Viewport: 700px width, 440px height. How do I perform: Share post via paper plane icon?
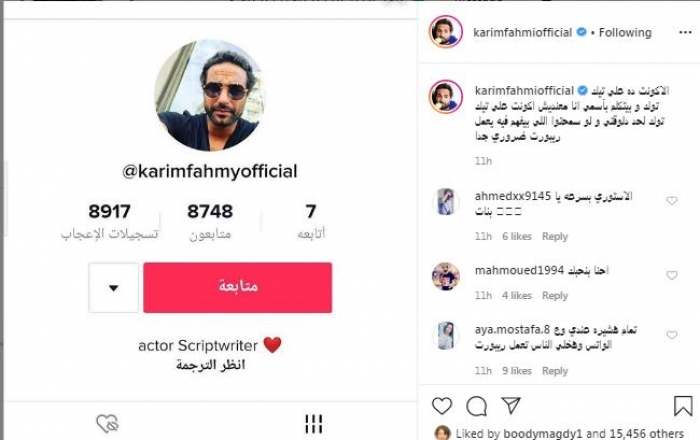click(511, 405)
